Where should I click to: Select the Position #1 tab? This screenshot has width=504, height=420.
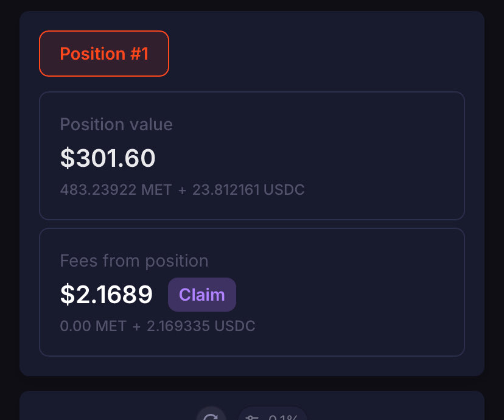[x=104, y=54]
